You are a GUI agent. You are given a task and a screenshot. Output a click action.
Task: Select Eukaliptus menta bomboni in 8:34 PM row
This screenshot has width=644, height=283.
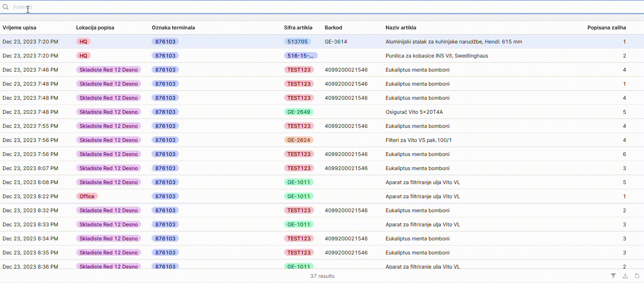pyautogui.click(x=417, y=239)
